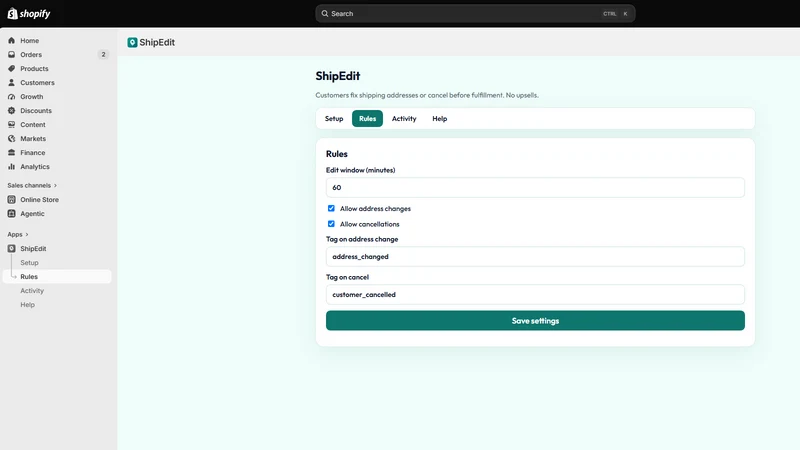The image size is (800, 450).
Task: Click the Home house icon
Action: coord(11,40)
